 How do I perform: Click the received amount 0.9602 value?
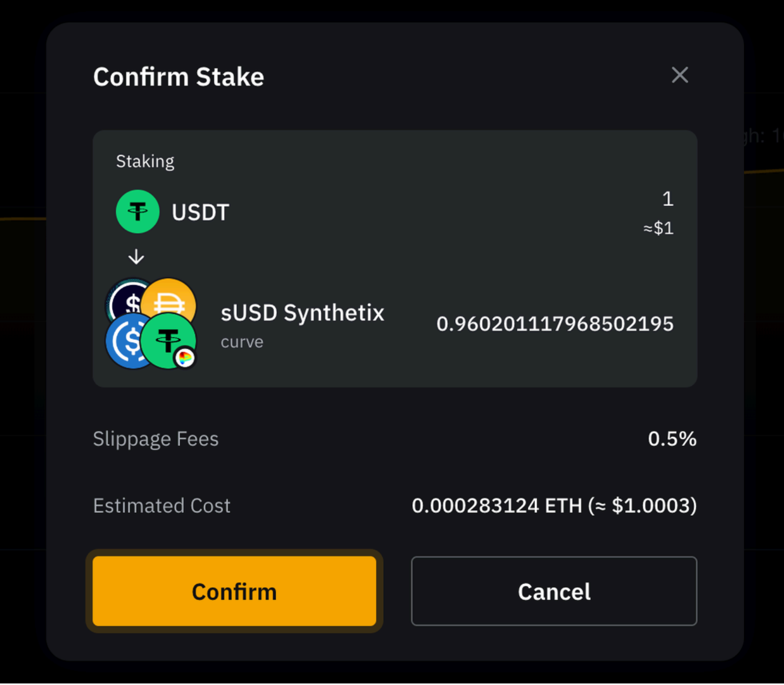tap(555, 324)
